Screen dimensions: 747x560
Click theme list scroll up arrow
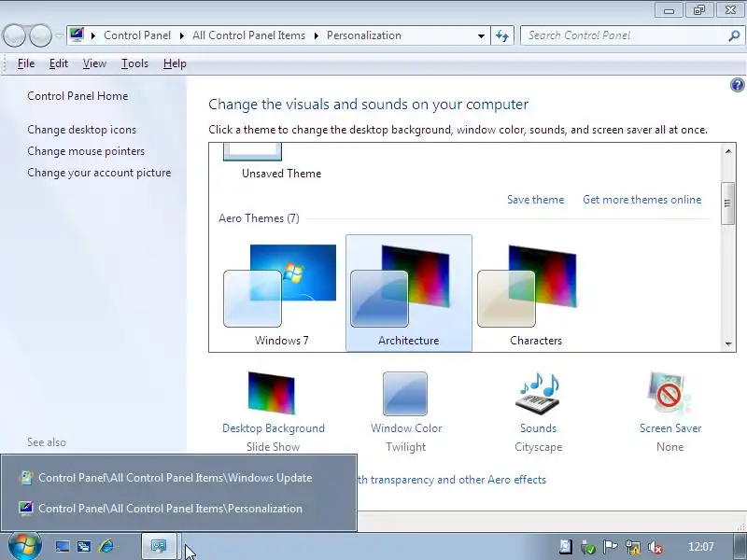[728, 151]
